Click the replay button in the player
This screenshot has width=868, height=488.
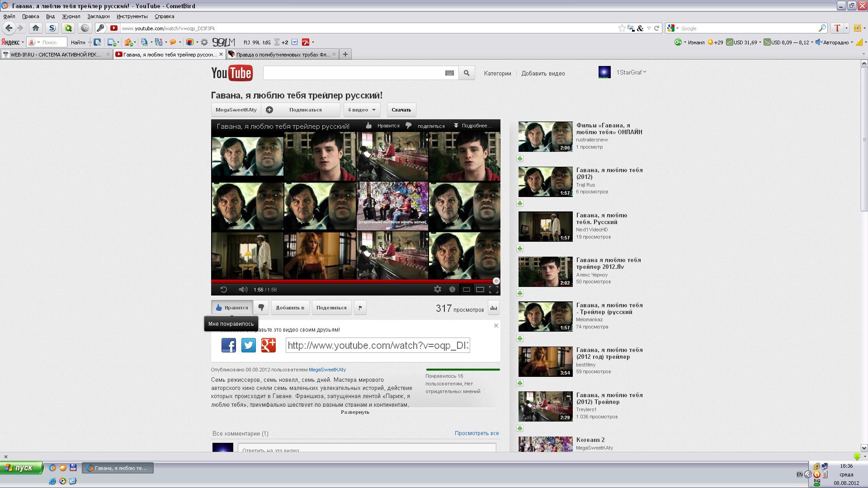coord(223,290)
